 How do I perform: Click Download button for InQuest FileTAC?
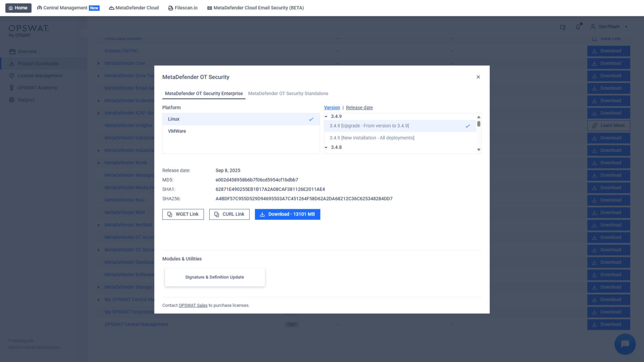tap(608, 51)
